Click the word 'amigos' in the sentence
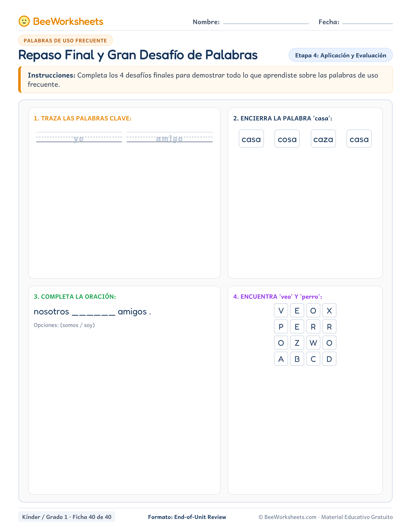The width and height of the screenshot is (411, 532). point(132,312)
